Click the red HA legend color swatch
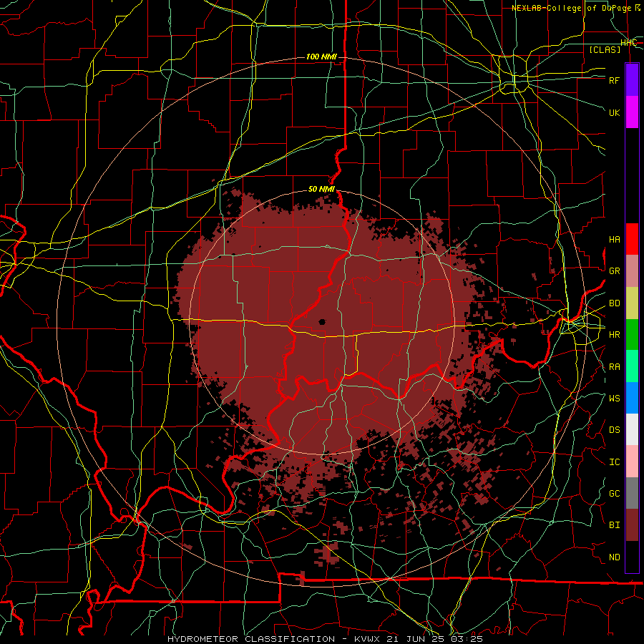The image size is (644, 644). 632,239
